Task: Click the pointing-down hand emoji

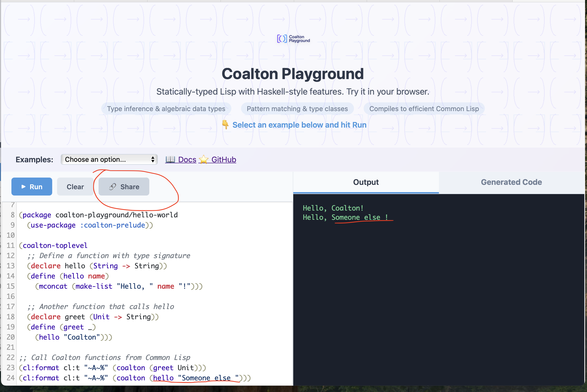Action: click(225, 124)
